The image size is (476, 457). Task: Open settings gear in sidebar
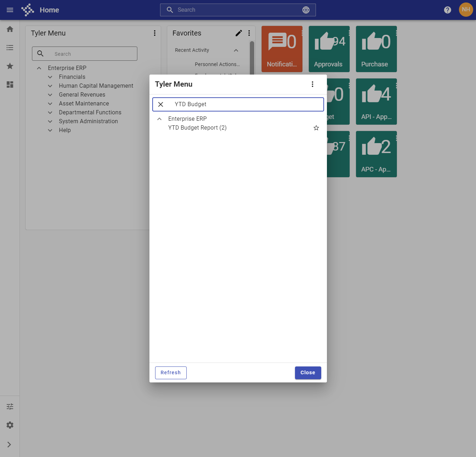pos(10,425)
